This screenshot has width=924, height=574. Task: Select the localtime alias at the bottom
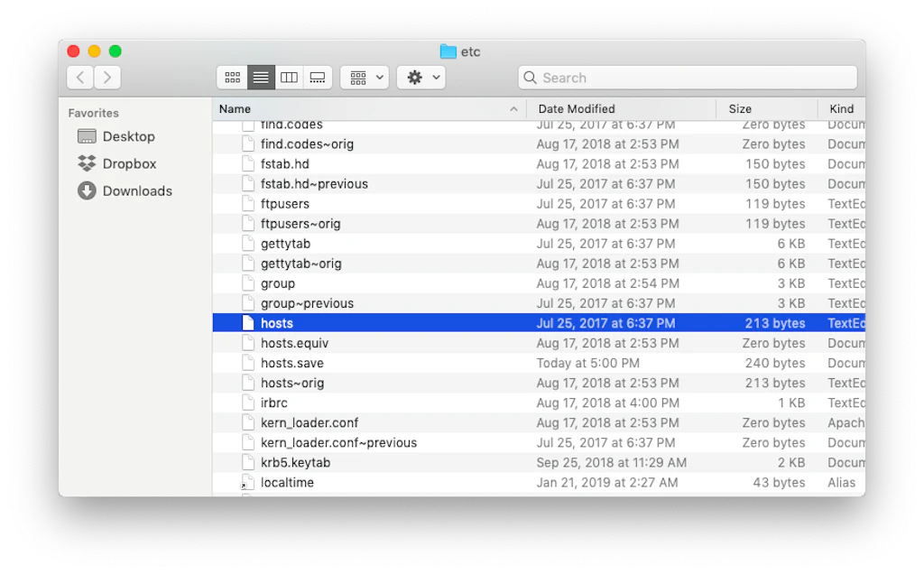coord(286,482)
